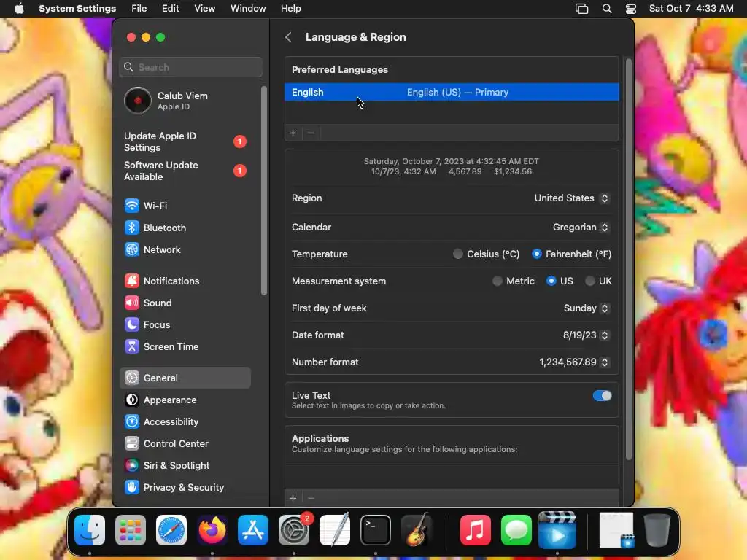Viewport: 747px width, 560px height.
Task: Open Music app from the Dock
Action: (476, 530)
